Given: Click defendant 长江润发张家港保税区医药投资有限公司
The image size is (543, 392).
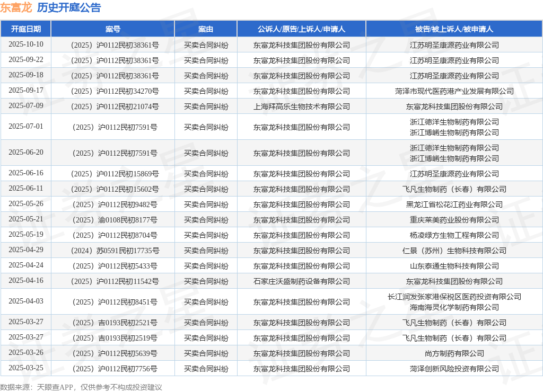Looking at the screenshot, I should (454, 297).
